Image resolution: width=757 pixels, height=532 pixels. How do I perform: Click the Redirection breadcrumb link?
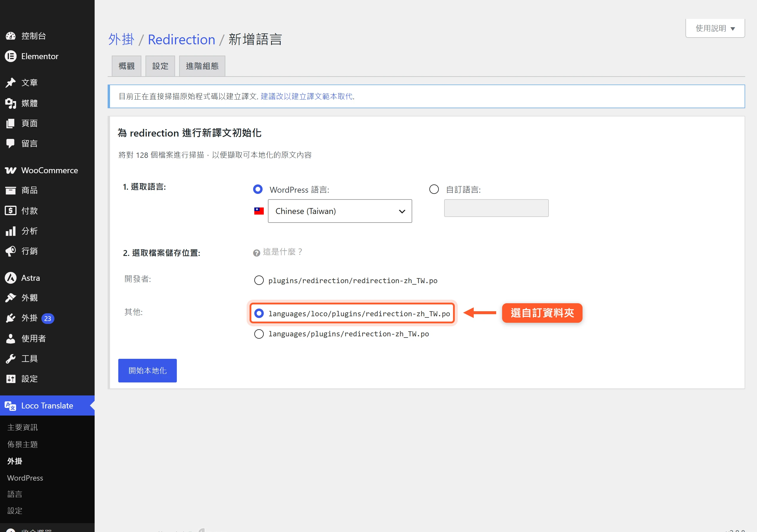point(181,40)
